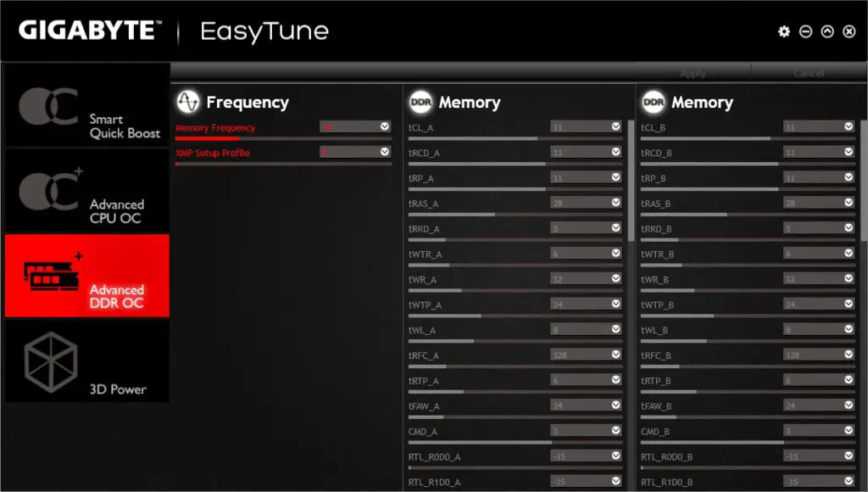Click the Apply button
Viewport: 868px width, 492px height.
[693, 73]
